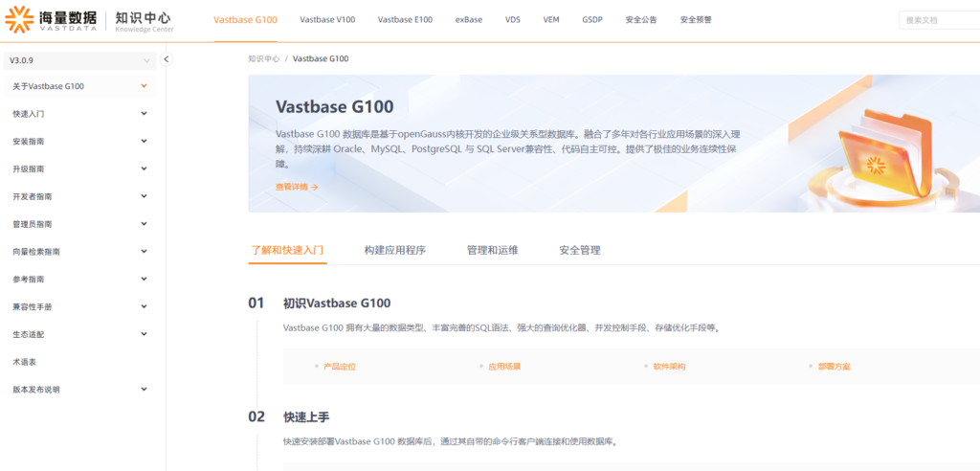Select 兼容性手册 in the sidebar
Image resolution: width=980 pixels, height=471 pixels.
[x=33, y=306]
